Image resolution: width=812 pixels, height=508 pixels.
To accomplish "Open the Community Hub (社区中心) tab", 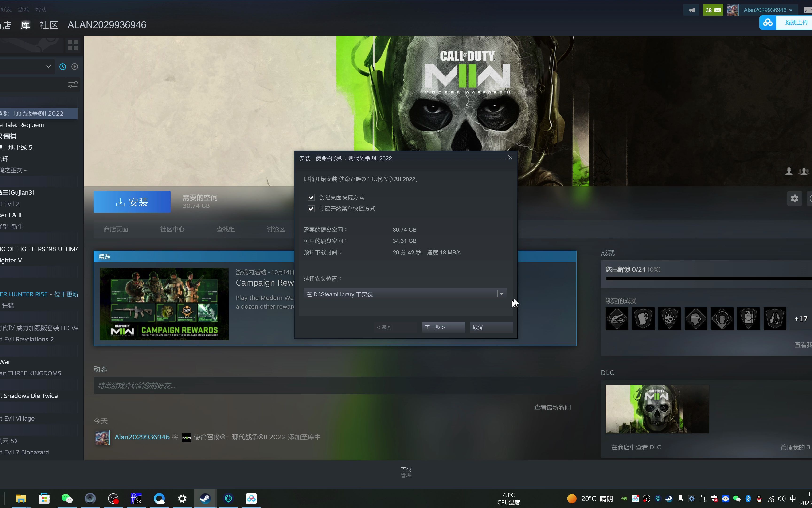I will click(172, 229).
